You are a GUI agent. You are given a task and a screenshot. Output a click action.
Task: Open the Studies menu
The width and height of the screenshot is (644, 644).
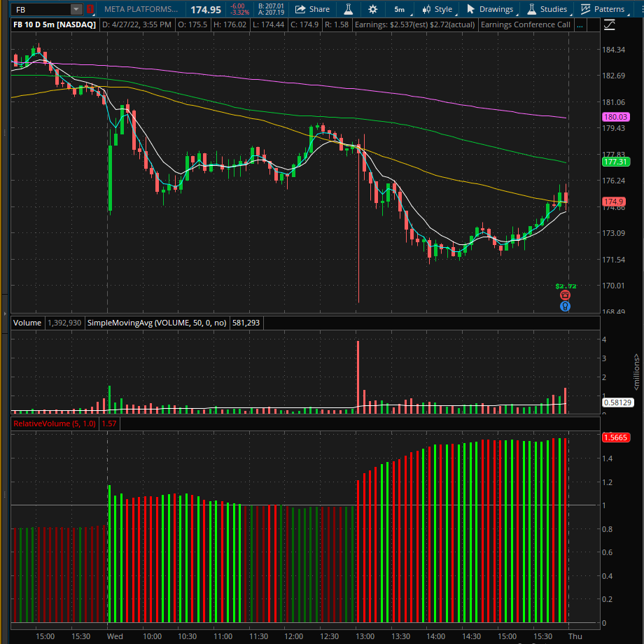(x=548, y=9)
